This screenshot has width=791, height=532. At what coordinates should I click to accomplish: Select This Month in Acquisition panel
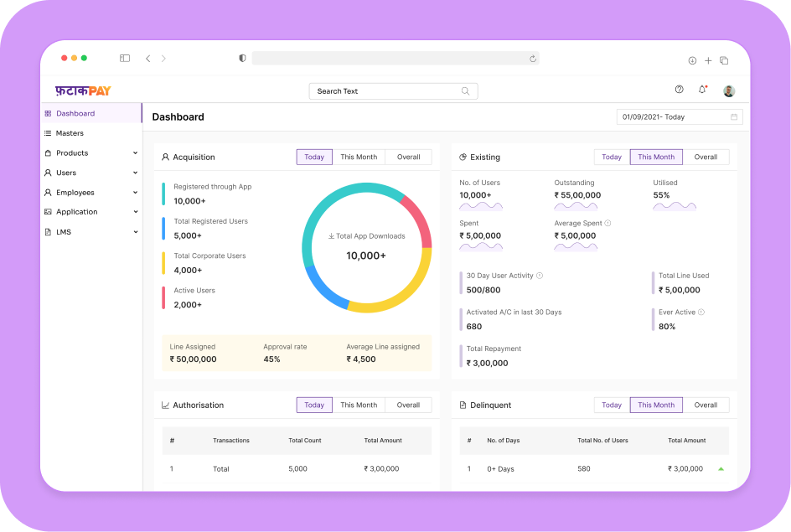pyautogui.click(x=359, y=157)
